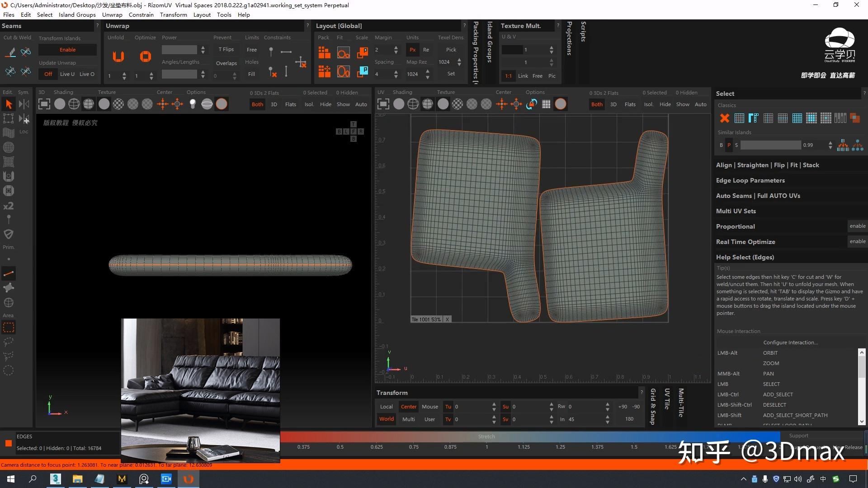868x488 pixels.
Task: Click the orange X deselect icon under Classics
Action: pyautogui.click(x=724, y=118)
